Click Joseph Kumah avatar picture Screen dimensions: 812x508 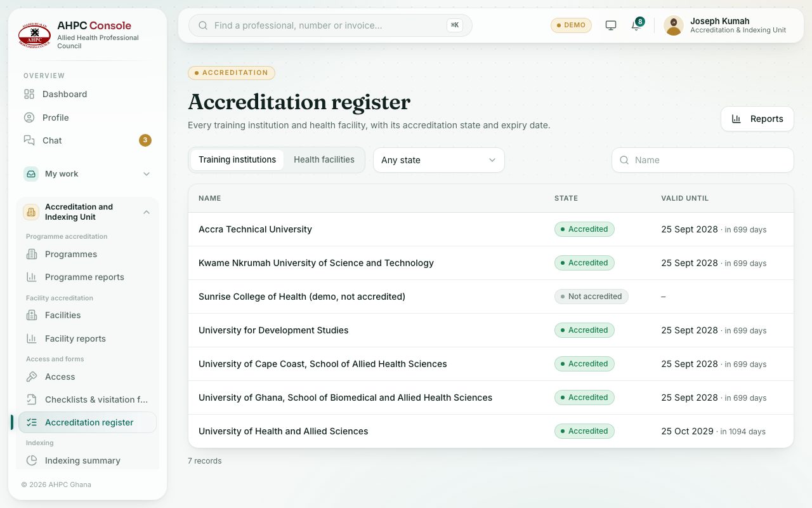[x=674, y=25]
